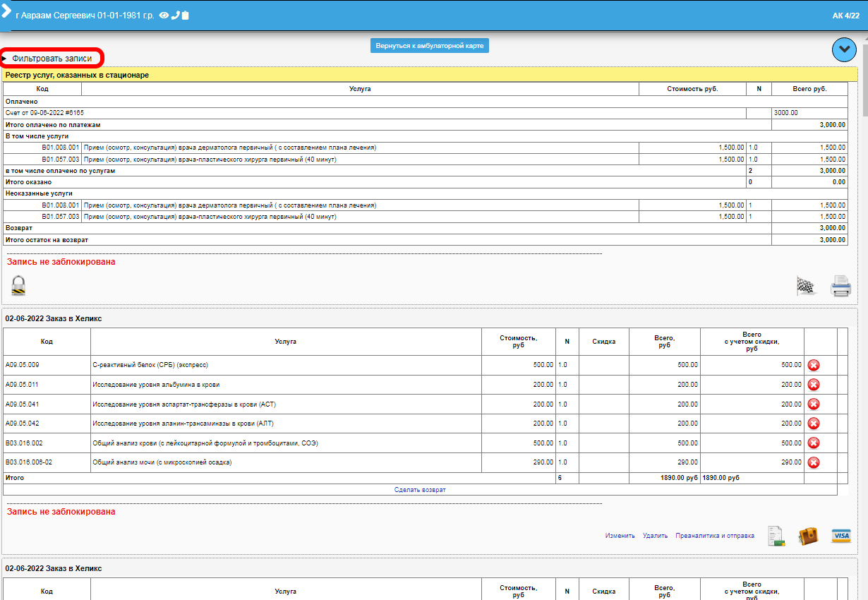Click Вернуться к амбулаторной карте button
This screenshot has width=868, height=600.
pos(430,45)
